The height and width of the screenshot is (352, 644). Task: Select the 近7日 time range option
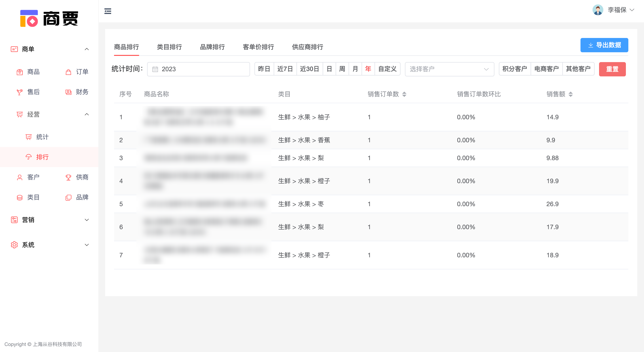click(285, 69)
